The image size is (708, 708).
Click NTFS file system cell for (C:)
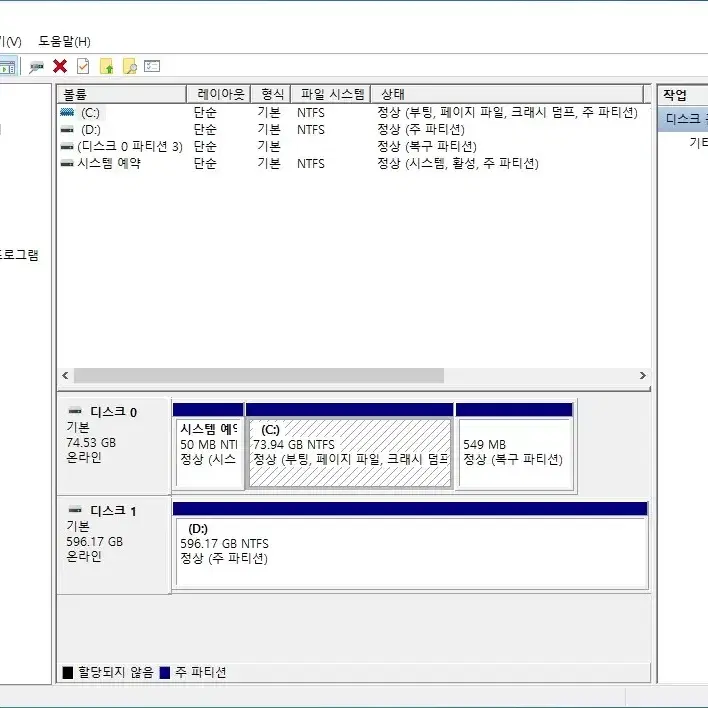[311, 112]
